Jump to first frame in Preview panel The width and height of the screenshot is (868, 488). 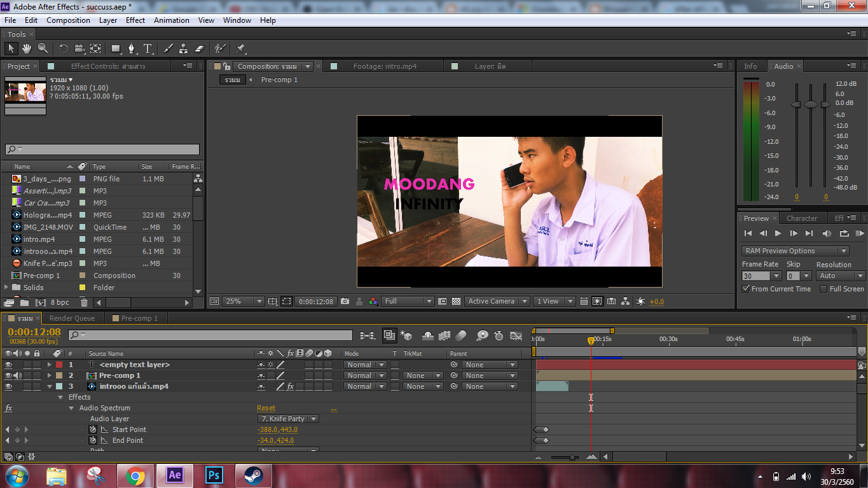pyautogui.click(x=748, y=234)
